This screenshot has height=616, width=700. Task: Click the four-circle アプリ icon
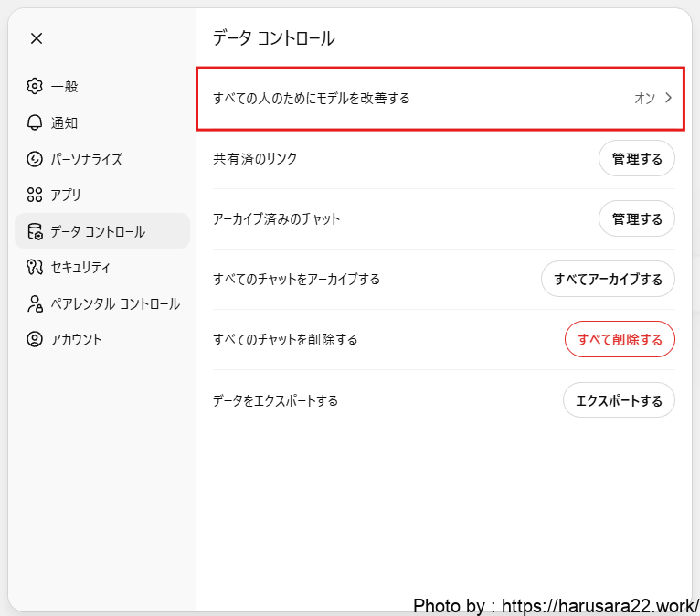35,195
